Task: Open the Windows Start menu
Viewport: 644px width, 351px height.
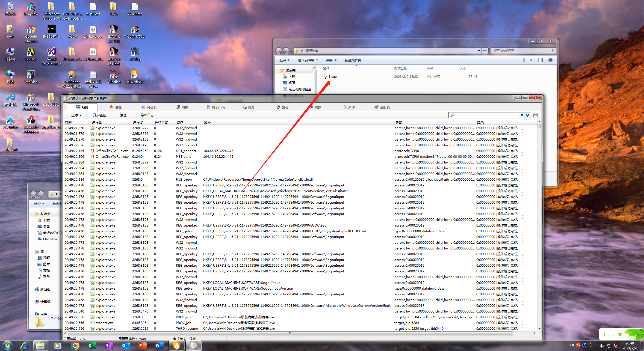Action: 7,346
